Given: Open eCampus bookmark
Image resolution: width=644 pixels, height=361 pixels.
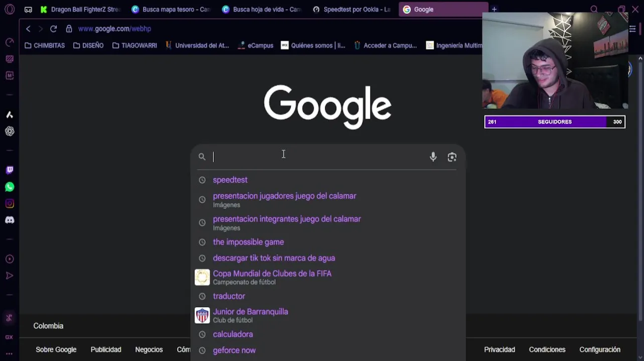Looking at the screenshot, I should [x=256, y=46].
